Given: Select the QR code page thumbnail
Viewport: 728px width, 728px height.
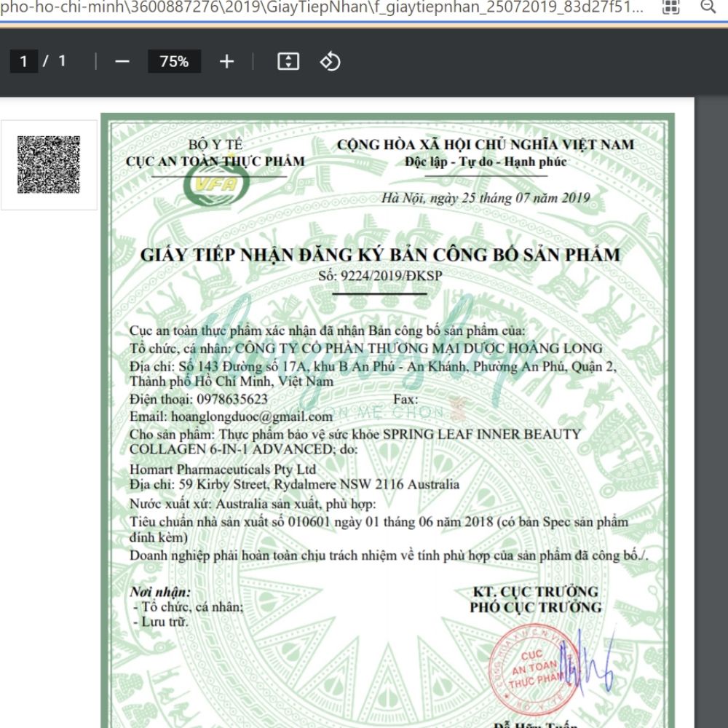Looking at the screenshot, I should (49, 165).
